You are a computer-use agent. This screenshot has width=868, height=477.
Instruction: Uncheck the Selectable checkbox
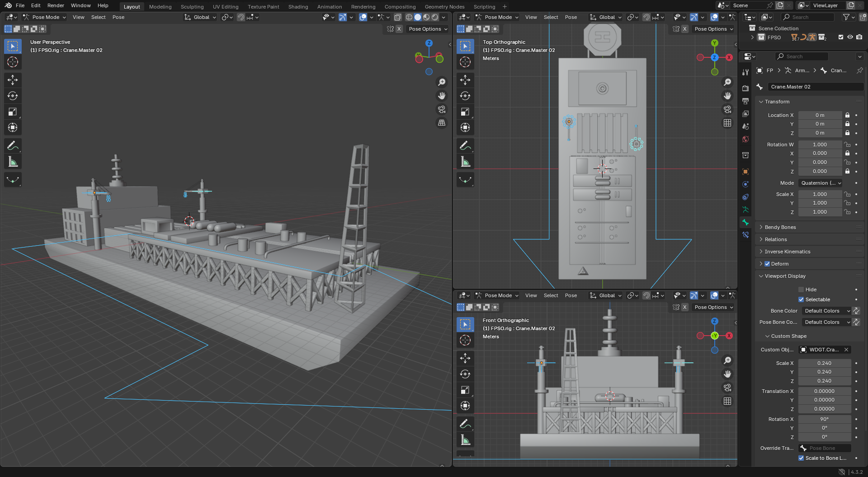coord(801,299)
